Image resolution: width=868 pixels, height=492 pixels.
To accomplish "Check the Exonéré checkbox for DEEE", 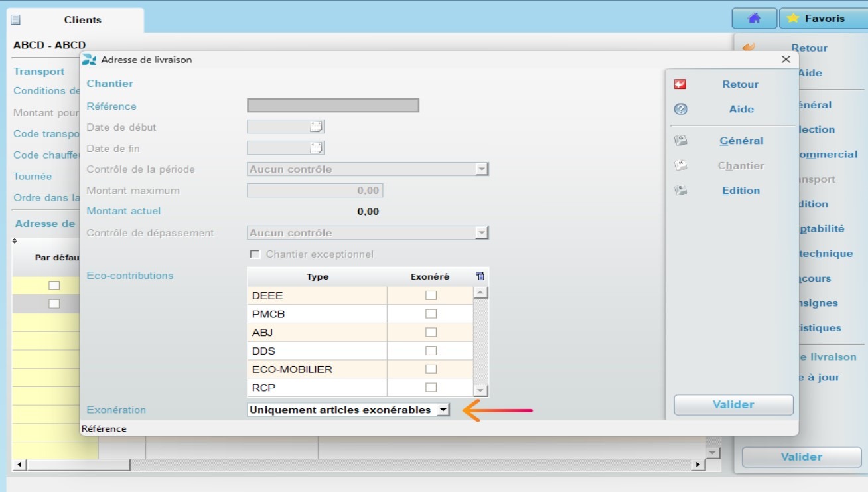I will point(429,295).
